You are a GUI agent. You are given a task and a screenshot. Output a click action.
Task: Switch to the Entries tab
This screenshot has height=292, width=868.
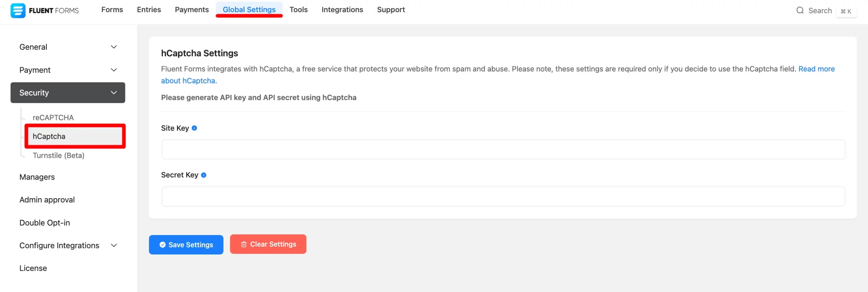click(149, 10)
